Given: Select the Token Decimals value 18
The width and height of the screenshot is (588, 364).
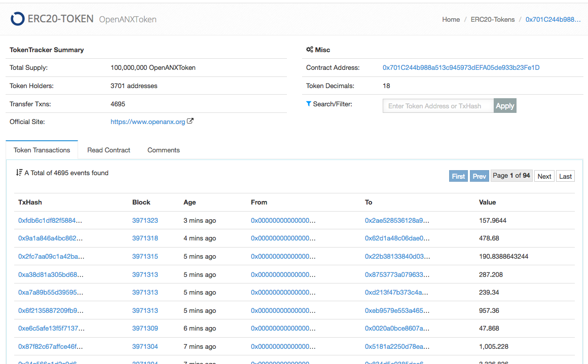Looking at the screenshot, I should 386,86.
